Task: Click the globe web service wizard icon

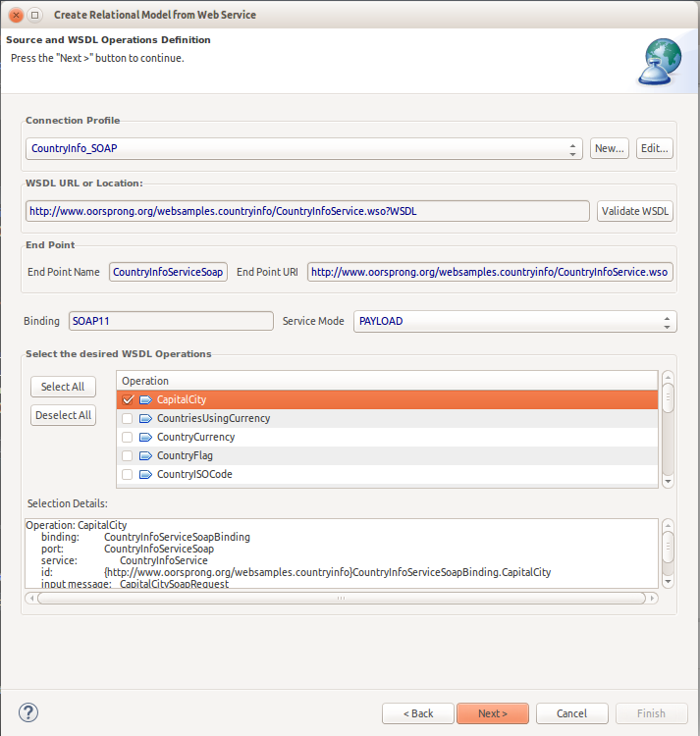Action: point(661,62)
